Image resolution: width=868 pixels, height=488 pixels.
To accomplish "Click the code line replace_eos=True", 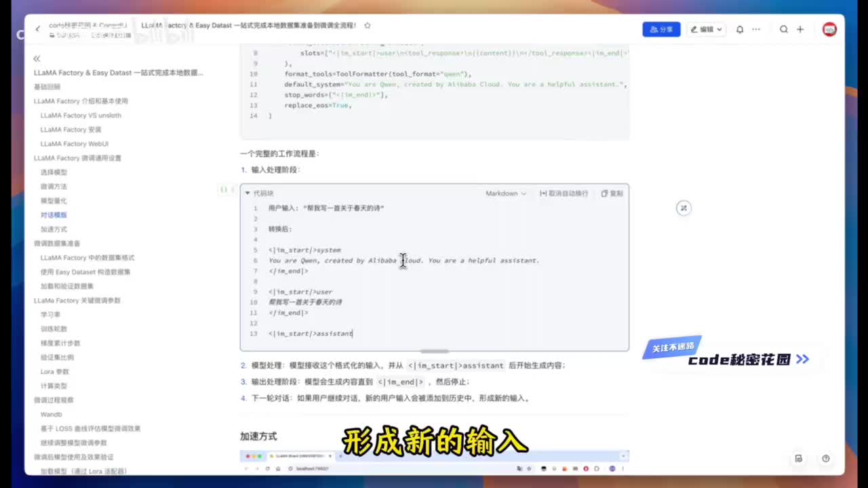I will 318,105.
